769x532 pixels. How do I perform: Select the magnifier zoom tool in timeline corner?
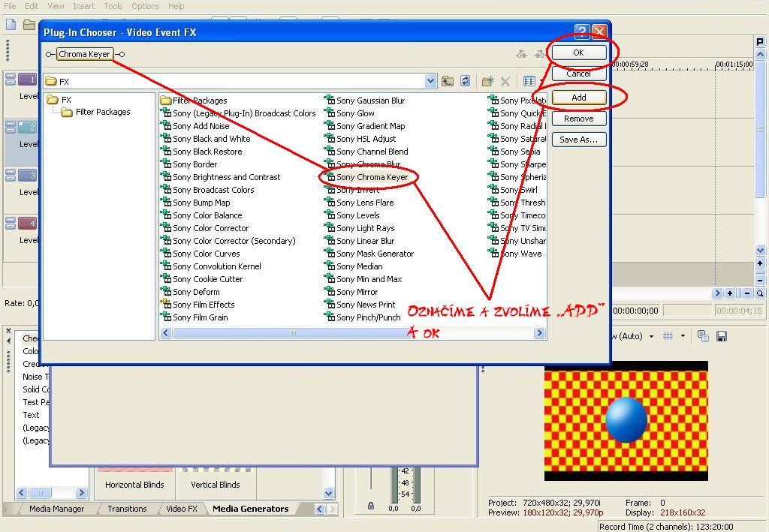click(x=760, y=293)
